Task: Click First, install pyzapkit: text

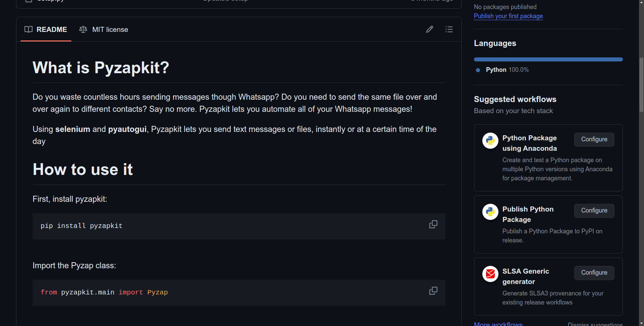Action: tap(70, 199)
